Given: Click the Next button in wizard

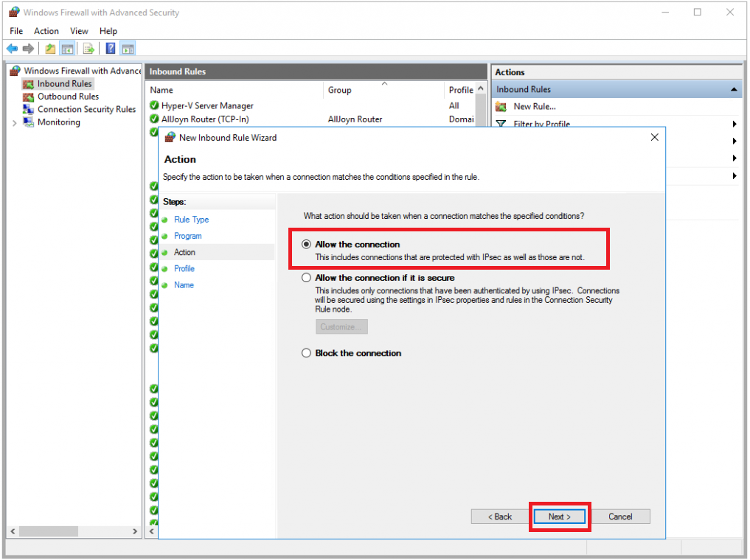Looking at the screenshot, I should (x=559, y=517).
